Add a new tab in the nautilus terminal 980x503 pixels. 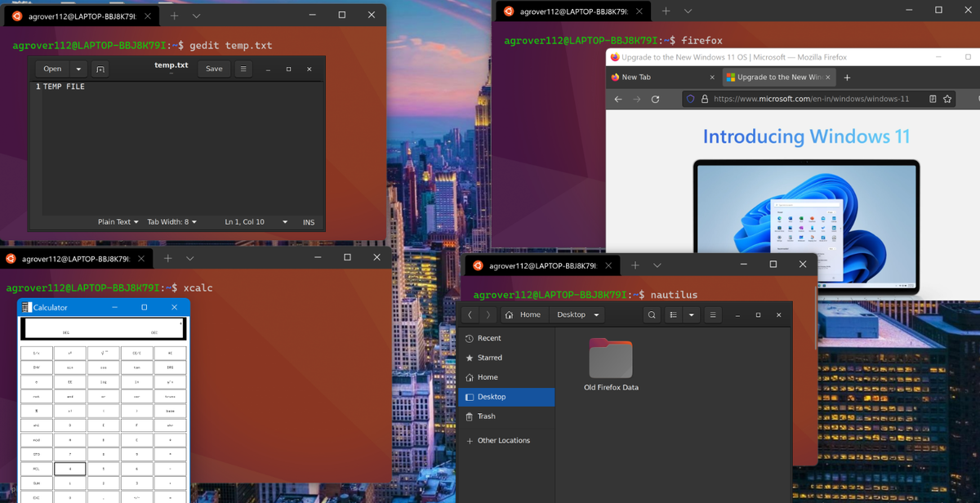tap(635, 265)
